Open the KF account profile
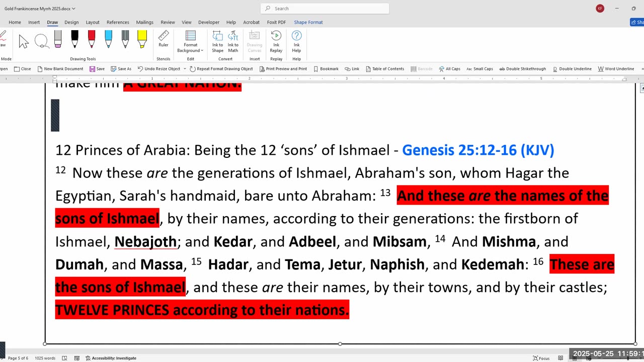This screenshot has height=362, width=644. (600, 9)
